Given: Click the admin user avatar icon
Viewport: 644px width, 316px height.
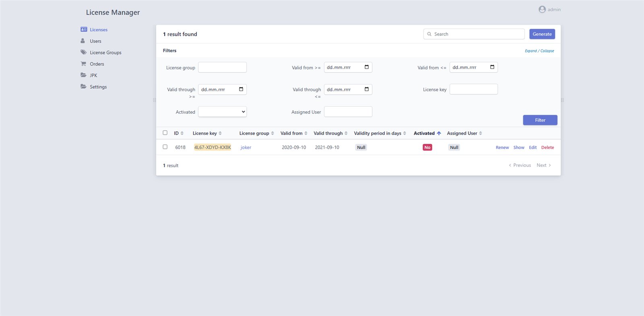Looking at the screenshot, I should coord(542,9).
